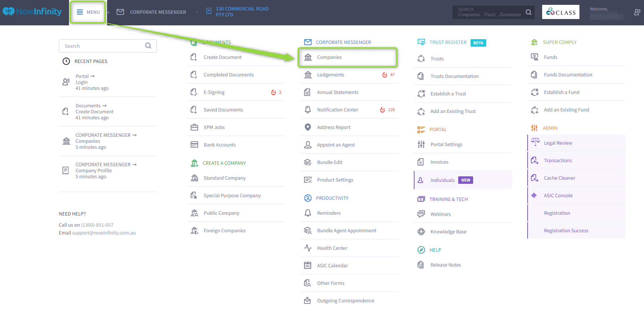The image size is (644, 321).
Task: Click the XPM Jobs briefcase icon
Action: pyautogui.click(x=194, y=127)
